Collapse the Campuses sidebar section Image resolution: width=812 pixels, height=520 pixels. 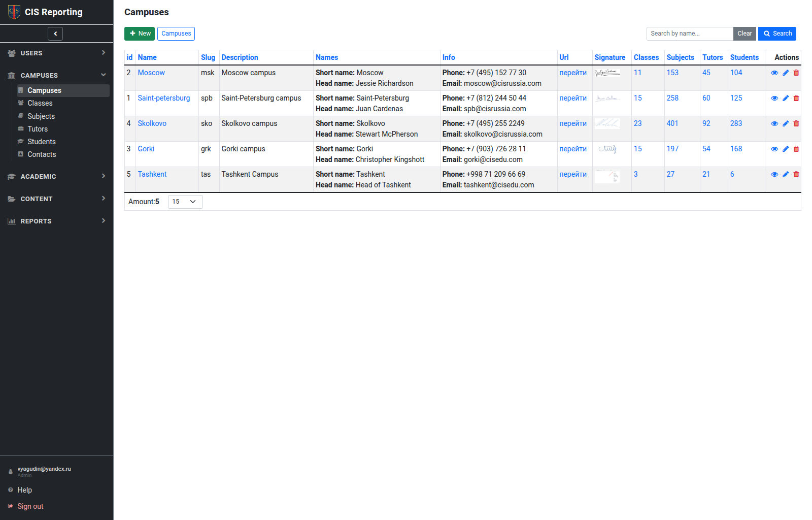coord(57,75)
